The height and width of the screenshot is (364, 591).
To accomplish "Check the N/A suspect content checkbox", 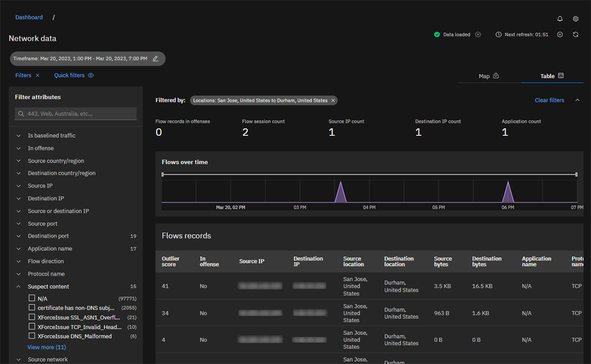I will [x=32, y=298].
